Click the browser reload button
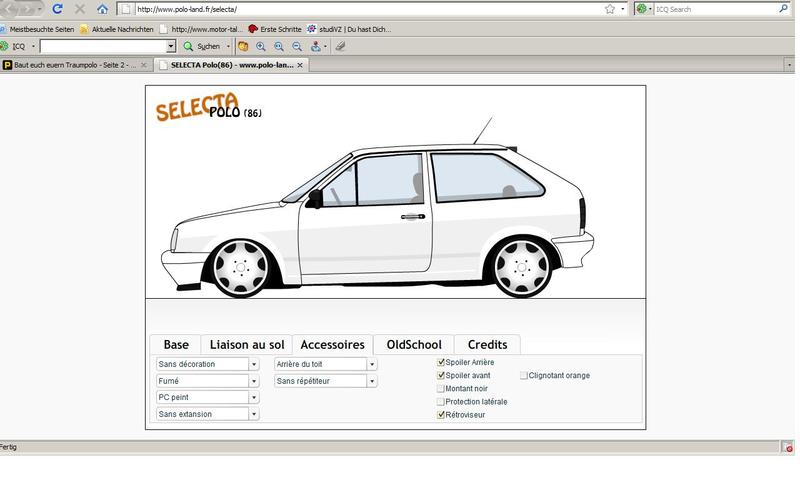Image resolution: width=800 pixels, height=485 pixels. click(x=58, y=9)
